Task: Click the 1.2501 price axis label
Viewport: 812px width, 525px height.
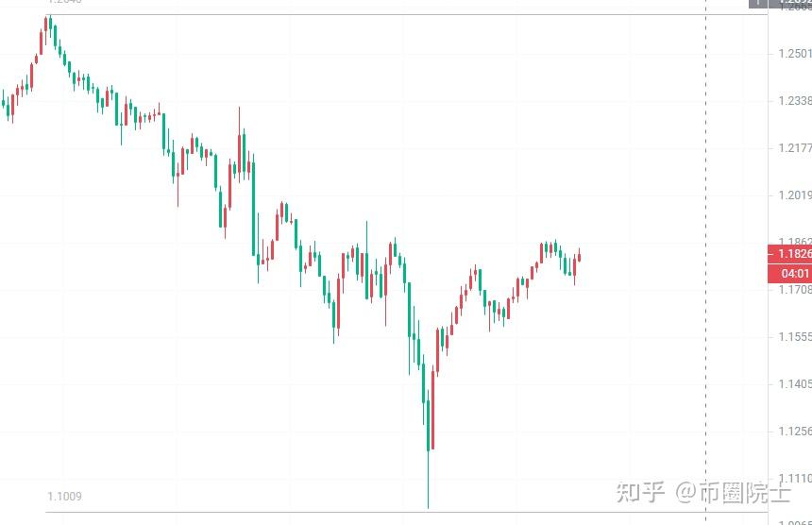Action: tap(791, 53)
